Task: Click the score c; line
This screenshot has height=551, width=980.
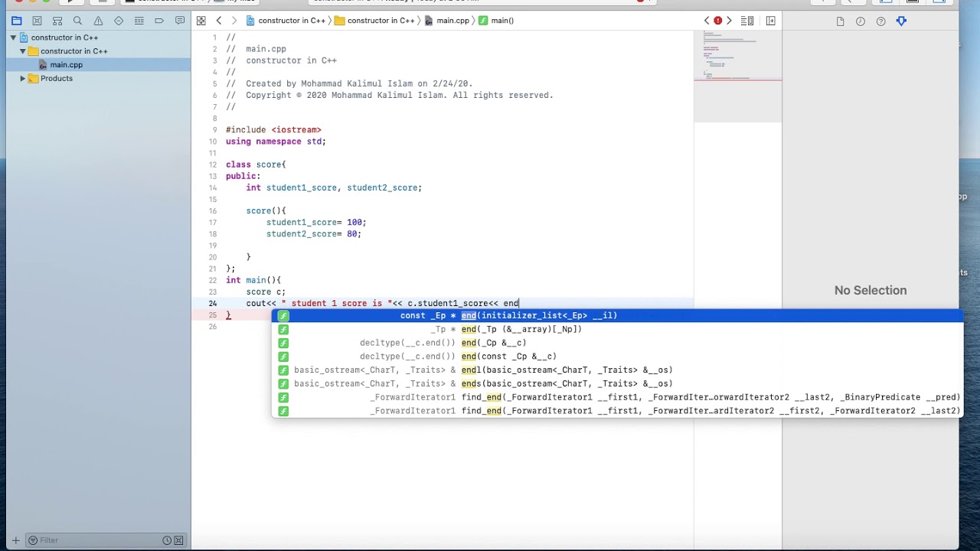Action: coord(266,292)
